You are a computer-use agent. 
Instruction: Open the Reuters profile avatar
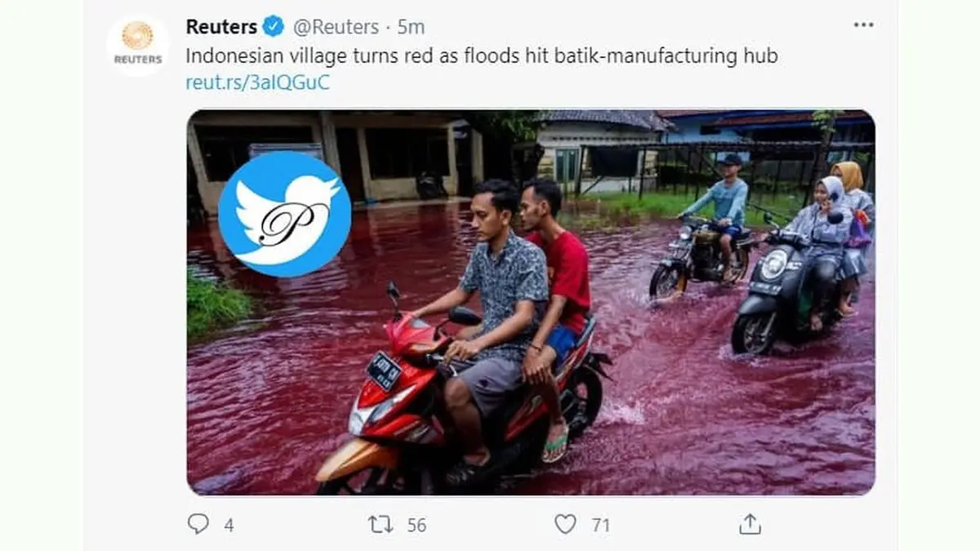point(137,43)
